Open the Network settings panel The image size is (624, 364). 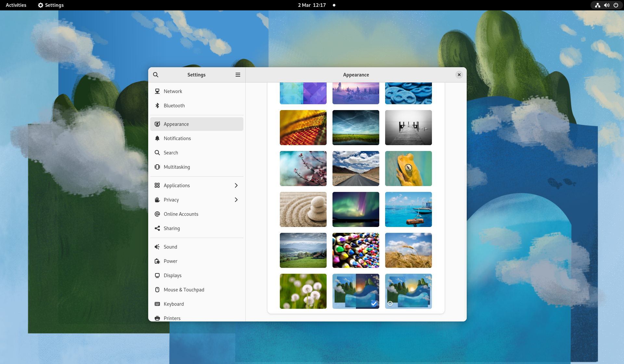197,91
